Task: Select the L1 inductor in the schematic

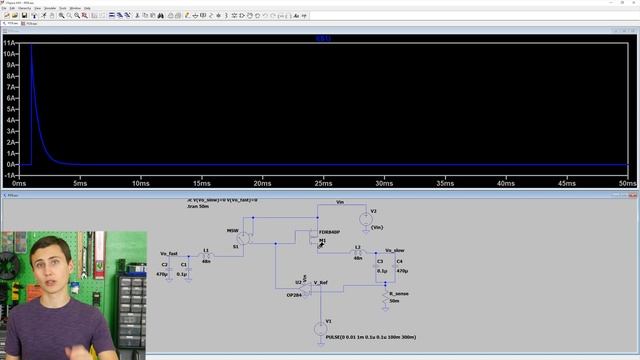Action: [206, 256]
